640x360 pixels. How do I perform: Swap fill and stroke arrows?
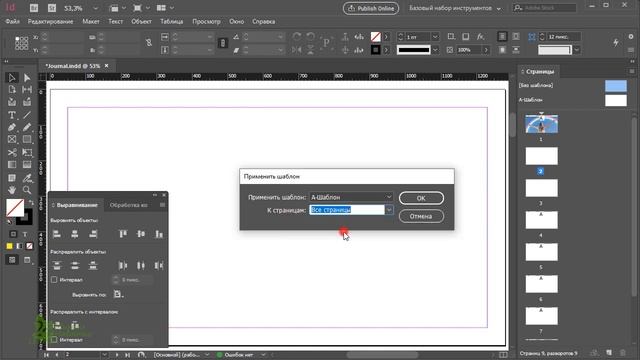[31, 202]
